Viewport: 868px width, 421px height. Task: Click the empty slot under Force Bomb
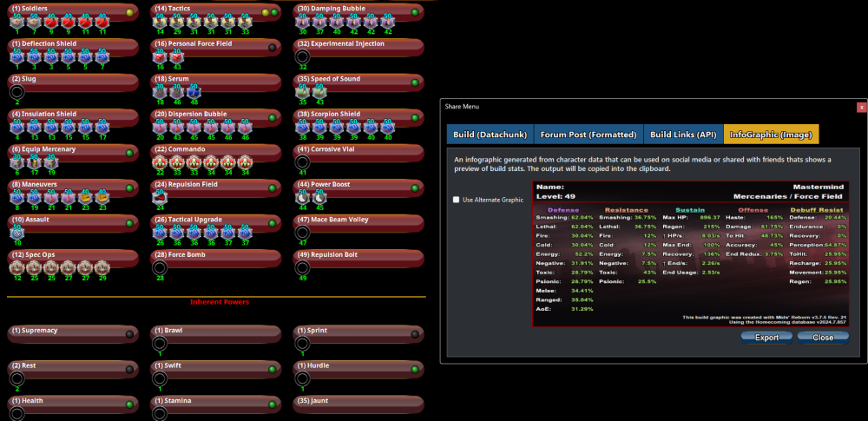(160, 267)
